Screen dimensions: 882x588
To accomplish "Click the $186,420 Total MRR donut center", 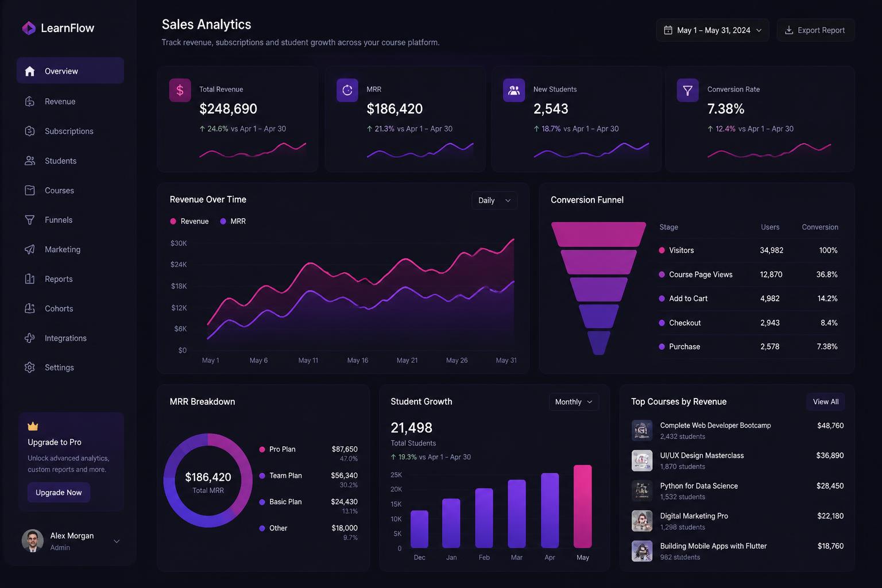I will click(208, 482).
